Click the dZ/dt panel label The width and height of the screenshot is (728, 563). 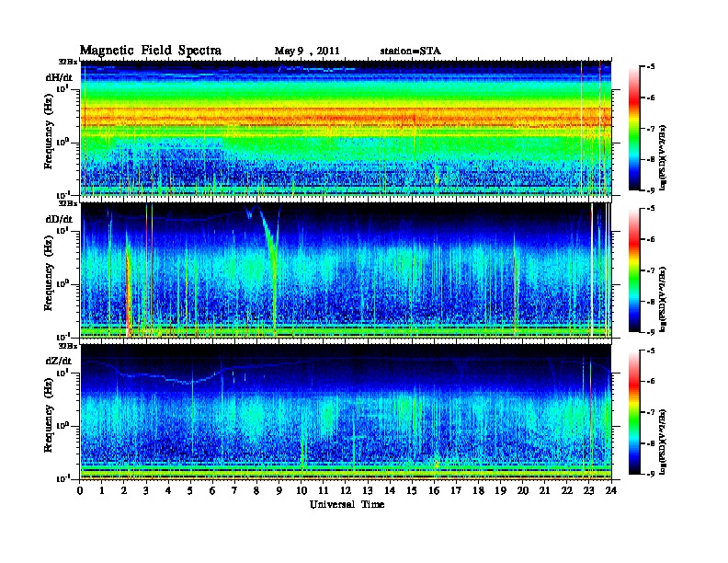tap(59, 361)
